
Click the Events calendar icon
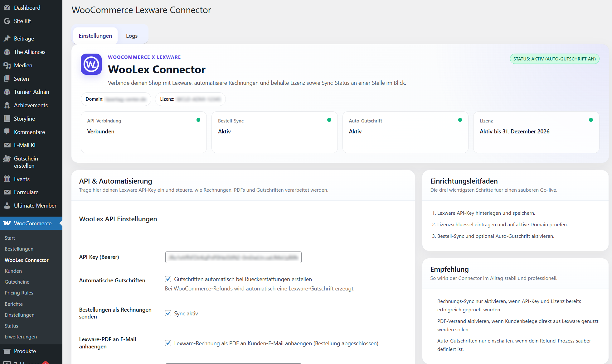(x=7, y=179)
